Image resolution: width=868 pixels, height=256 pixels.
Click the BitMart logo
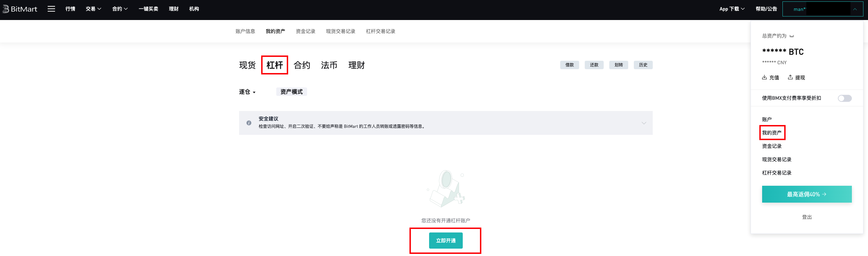(x=20, y=9)
